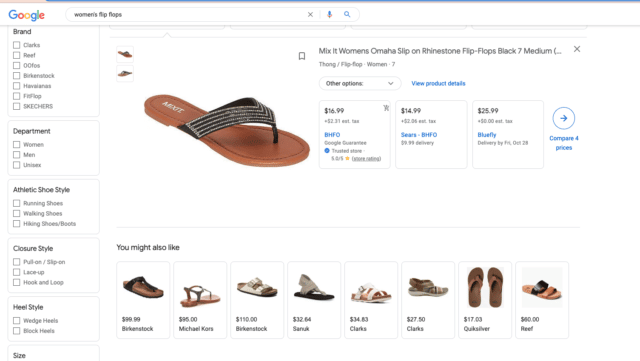Enable the Women department filter

point(16,145)
